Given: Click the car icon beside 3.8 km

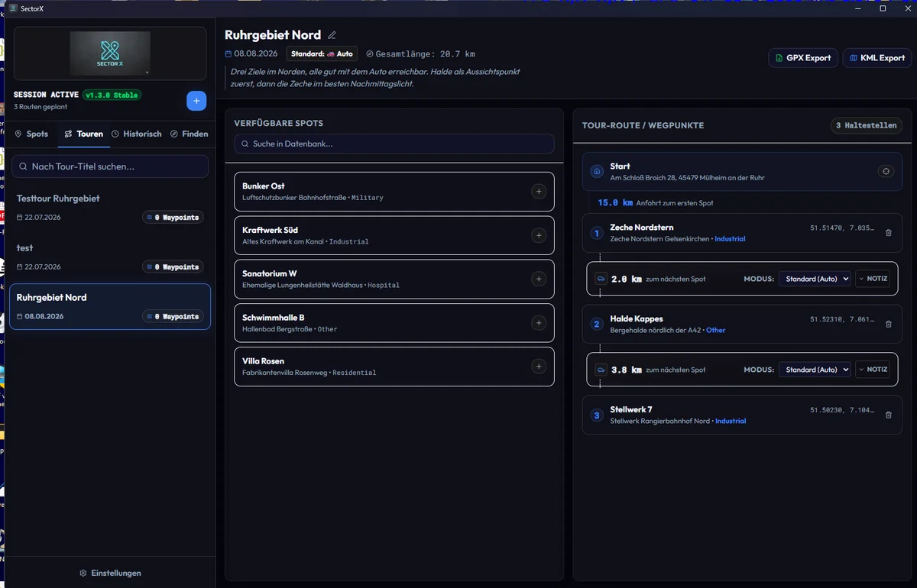Looking at the screenshot, I should (601, 370).
